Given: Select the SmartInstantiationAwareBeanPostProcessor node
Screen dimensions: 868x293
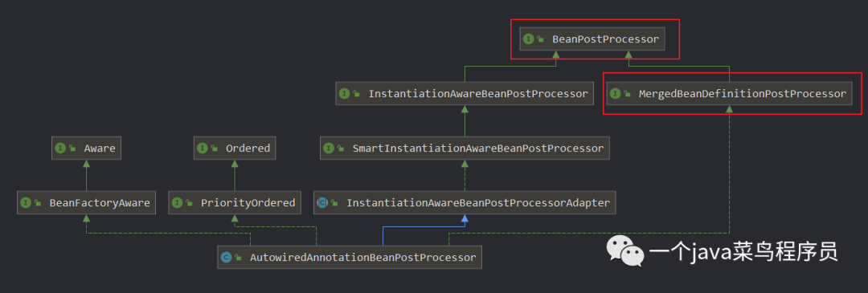Looking at the screenshot, I should [x=465, y=149].
